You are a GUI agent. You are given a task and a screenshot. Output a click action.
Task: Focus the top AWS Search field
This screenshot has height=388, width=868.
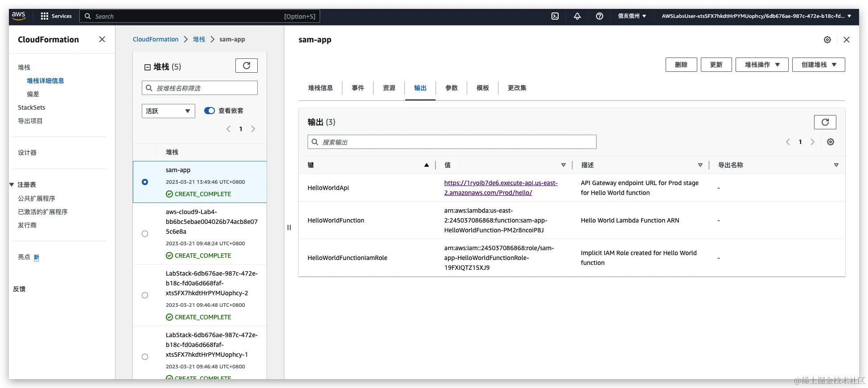200,16
